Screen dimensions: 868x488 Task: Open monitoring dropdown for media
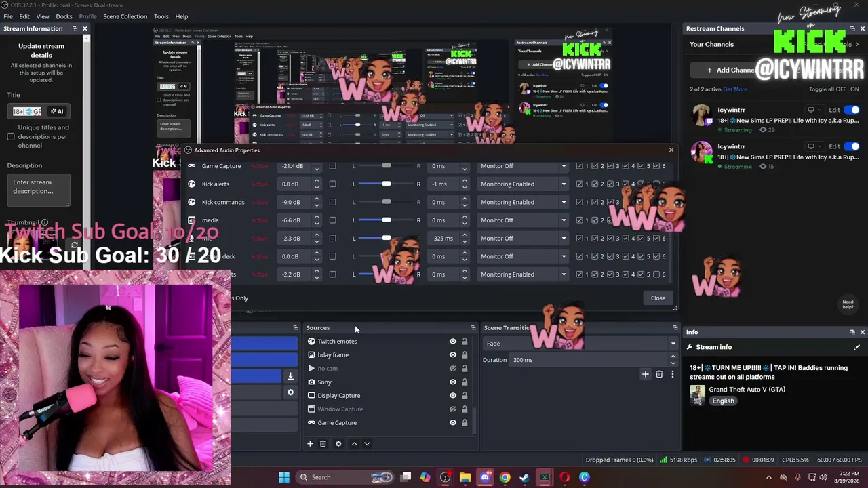(x=523, y=220)
